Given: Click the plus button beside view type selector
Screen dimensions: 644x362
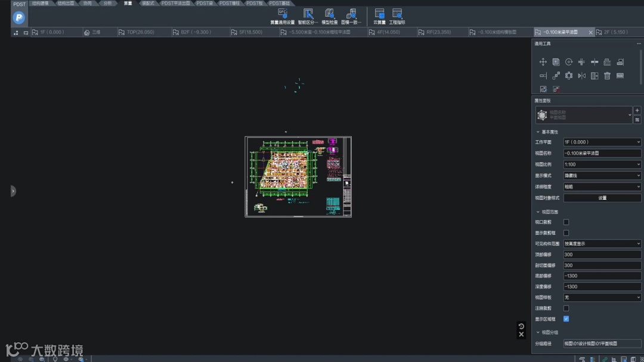Looking at the screenshot, I should (x=637, y=110).
